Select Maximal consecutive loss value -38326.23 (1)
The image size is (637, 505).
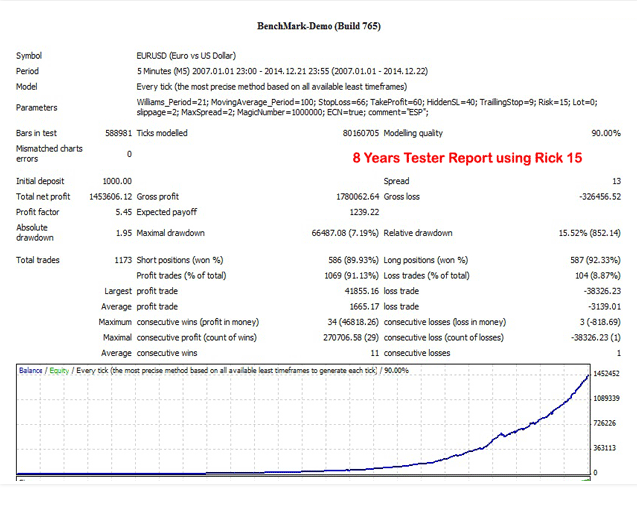pos(596,338)
